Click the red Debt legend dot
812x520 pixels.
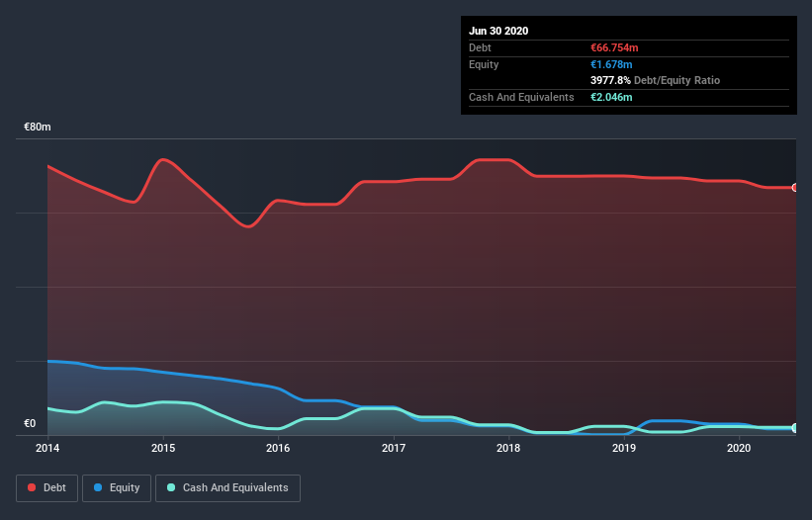click(32, 487)
